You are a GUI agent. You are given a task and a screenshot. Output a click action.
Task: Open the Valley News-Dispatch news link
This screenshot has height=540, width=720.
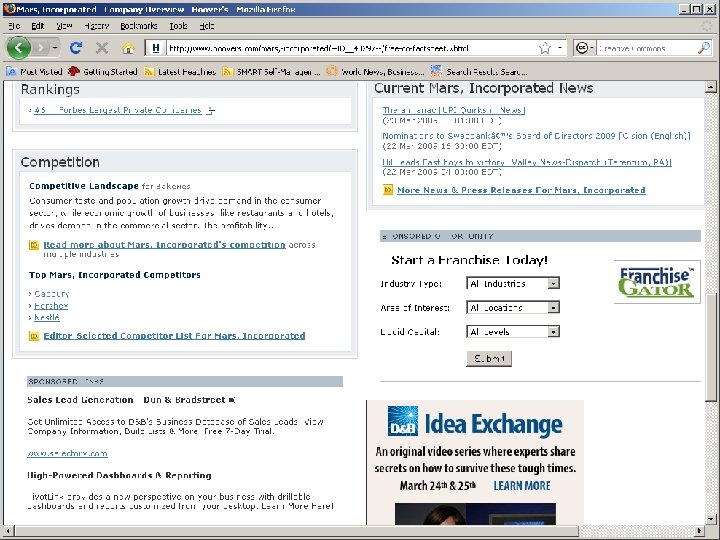tap(527, 162)
